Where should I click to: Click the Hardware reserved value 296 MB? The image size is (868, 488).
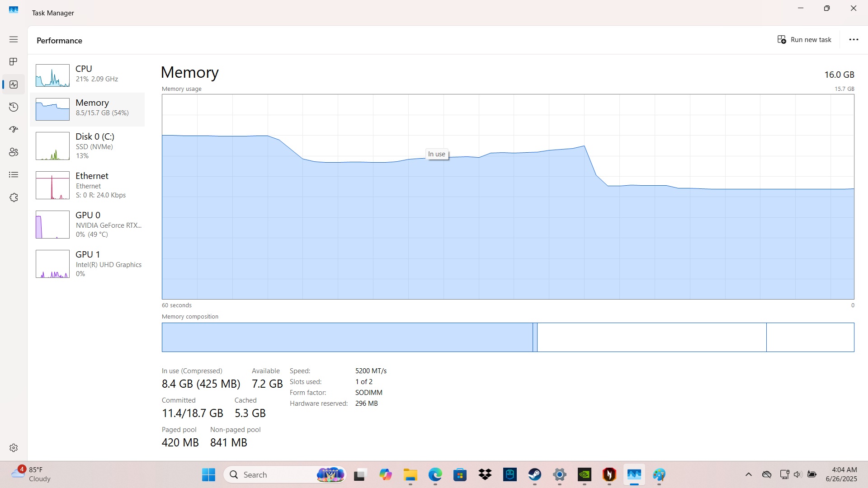coord(367,404)
